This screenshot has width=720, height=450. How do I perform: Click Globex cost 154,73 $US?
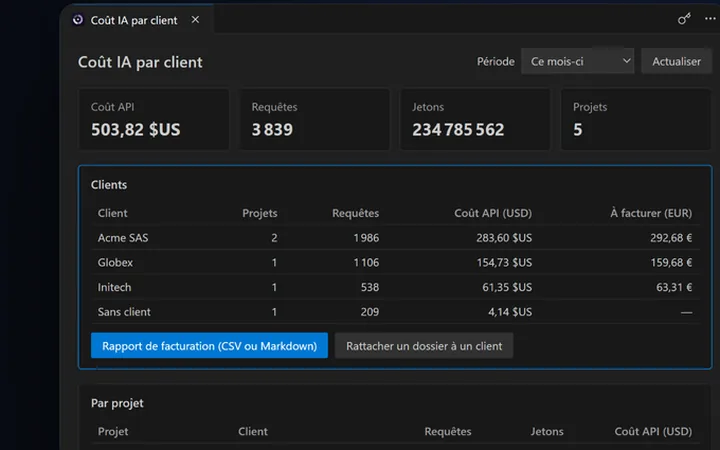504,263
